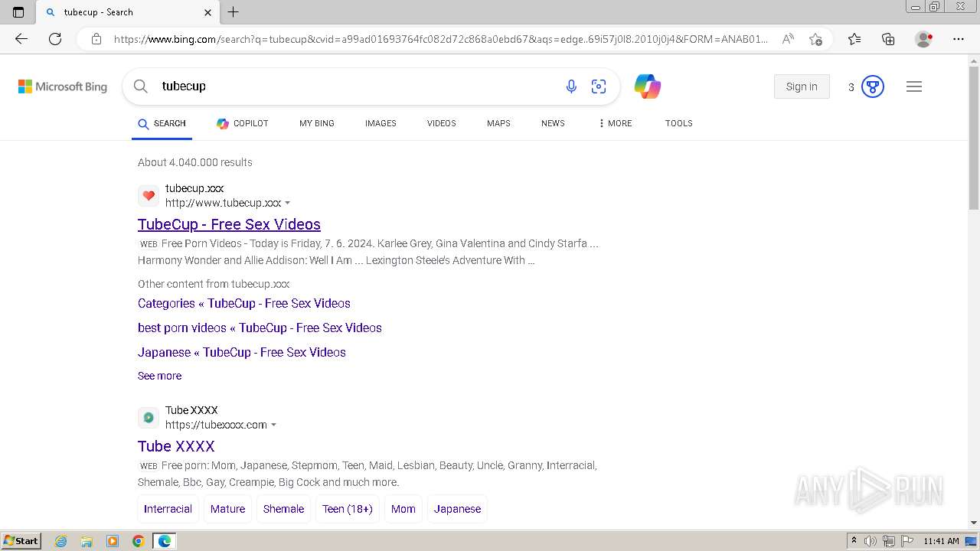Open the browser profile avatar
The image size is (980, 551).
[923, 39]
